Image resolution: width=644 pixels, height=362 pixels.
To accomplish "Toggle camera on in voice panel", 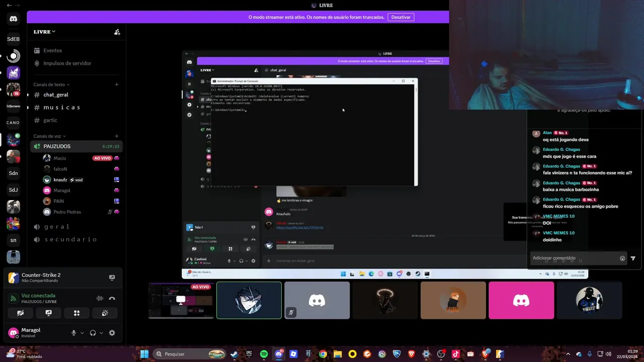I will click(x=20, y=313).
